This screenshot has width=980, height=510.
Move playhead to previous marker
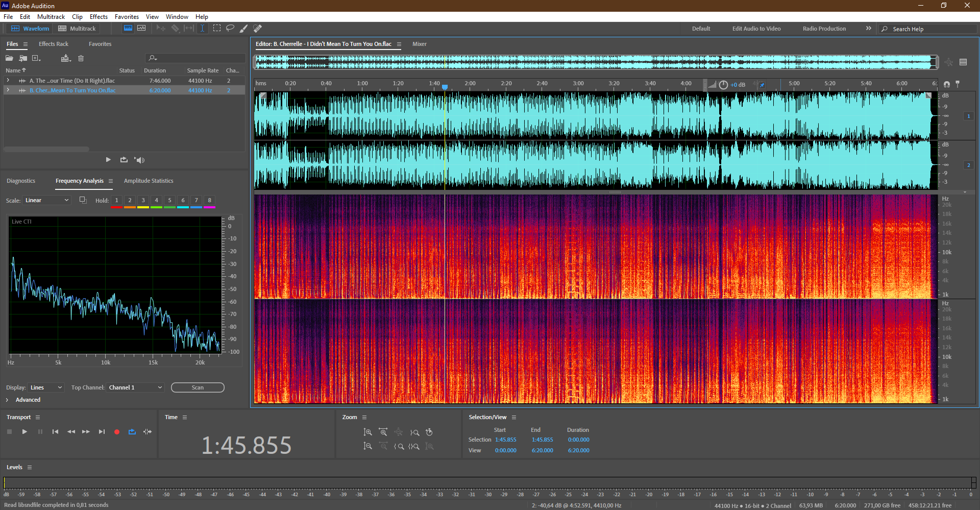click(x=55, y=432)
